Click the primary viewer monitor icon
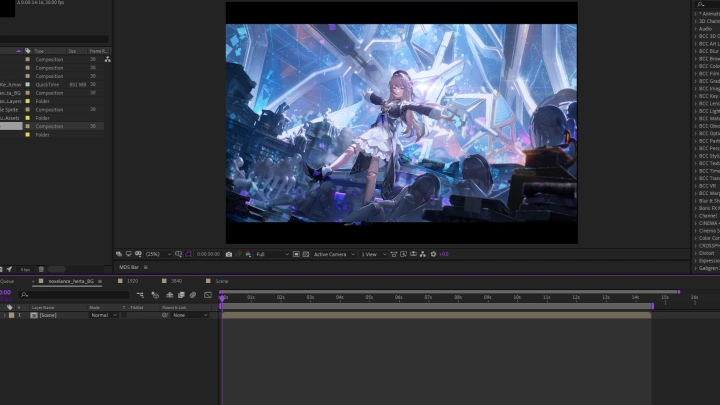 (x=129, y=254)
